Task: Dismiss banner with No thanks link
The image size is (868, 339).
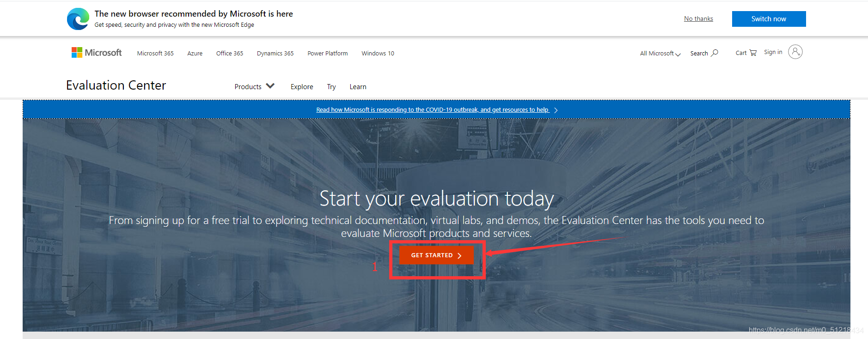Action: point(698,19)
